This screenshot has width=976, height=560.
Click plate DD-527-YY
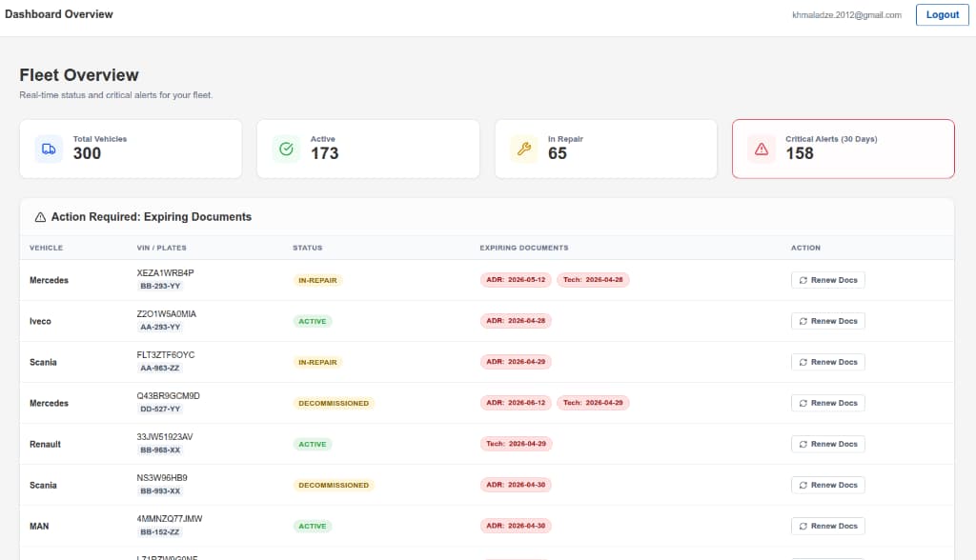coord(160,410)
